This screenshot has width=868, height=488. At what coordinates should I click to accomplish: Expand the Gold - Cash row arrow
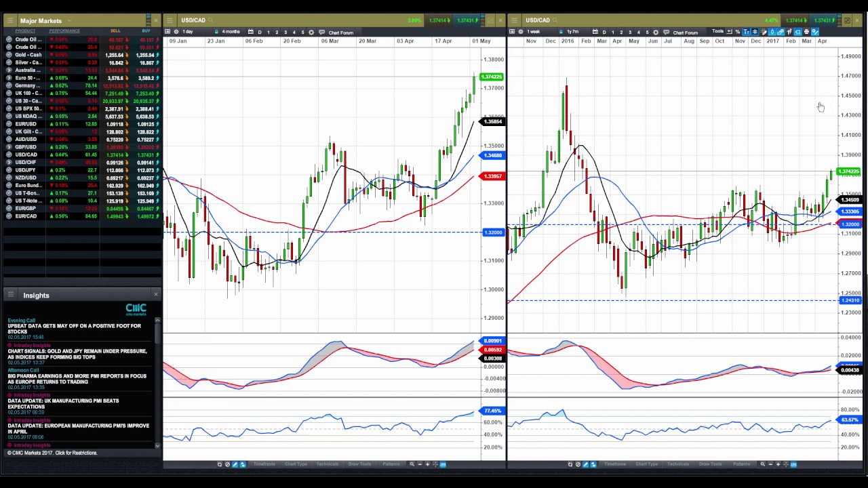tap(9, 55)
